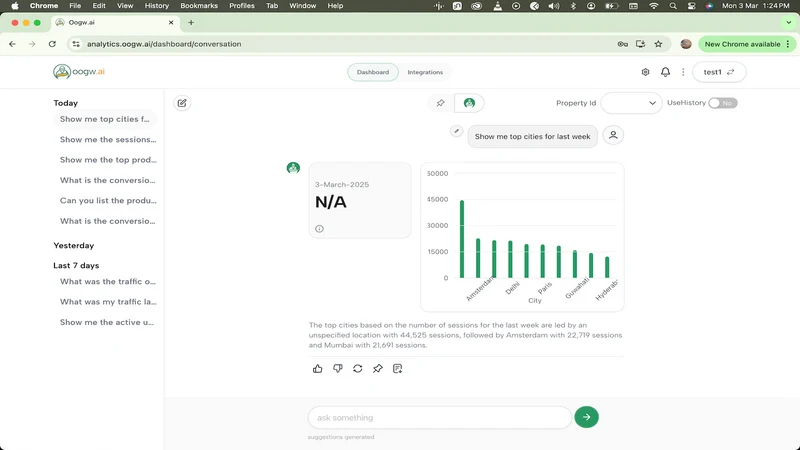
Task: Pin this response using the pin icon
Action: coord(378,368)
